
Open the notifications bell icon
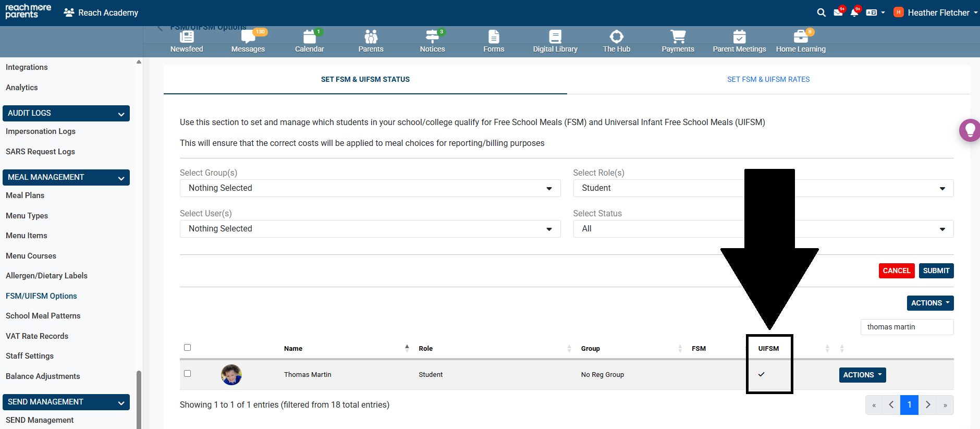(x=854, y=13)
